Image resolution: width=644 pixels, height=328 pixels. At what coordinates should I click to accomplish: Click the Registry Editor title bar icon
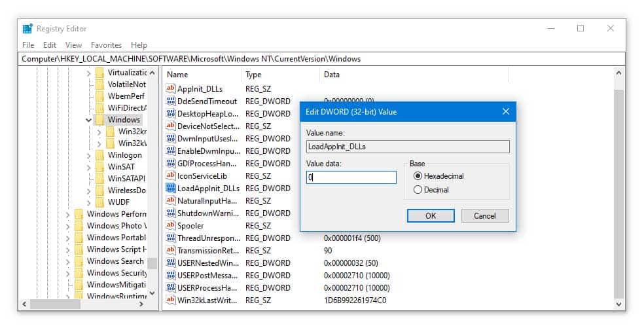(27, 28)
